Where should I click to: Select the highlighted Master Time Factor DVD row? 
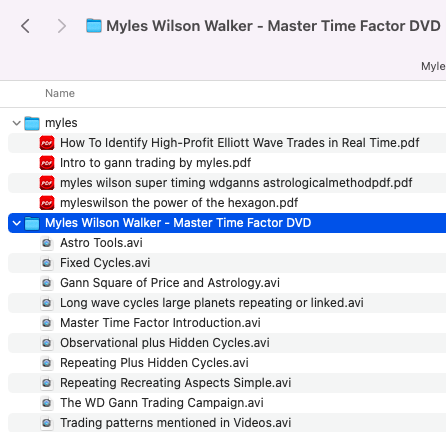point(227,223)
